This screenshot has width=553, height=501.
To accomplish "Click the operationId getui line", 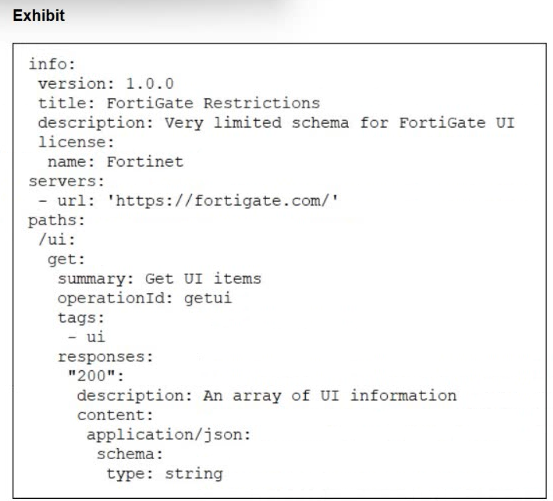I will [145, 298].
